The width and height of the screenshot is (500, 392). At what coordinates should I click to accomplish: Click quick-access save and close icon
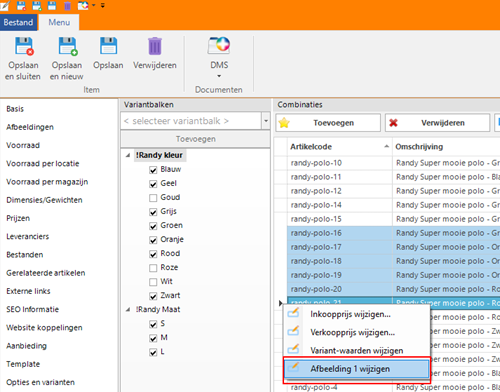point(21,5)
